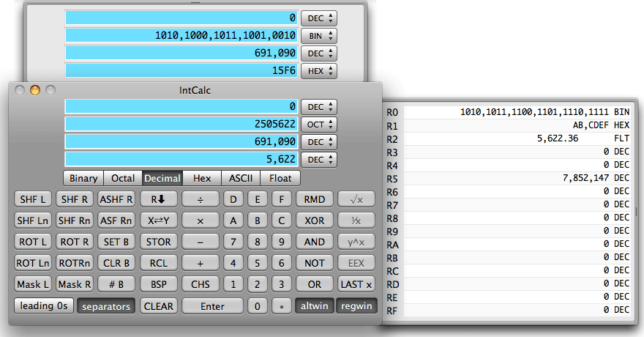Image resolution: width=644 pixels, height=337 pixels.
Task: Click the multiply × key
Action: (x=201, y=221)
